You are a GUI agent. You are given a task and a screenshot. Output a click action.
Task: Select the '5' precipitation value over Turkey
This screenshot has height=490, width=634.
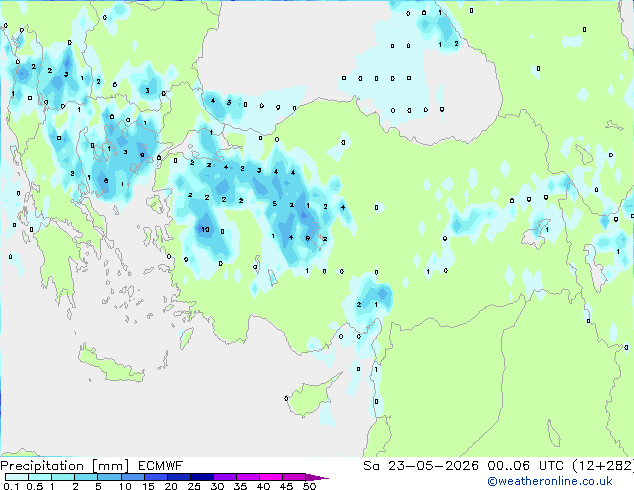275,203
